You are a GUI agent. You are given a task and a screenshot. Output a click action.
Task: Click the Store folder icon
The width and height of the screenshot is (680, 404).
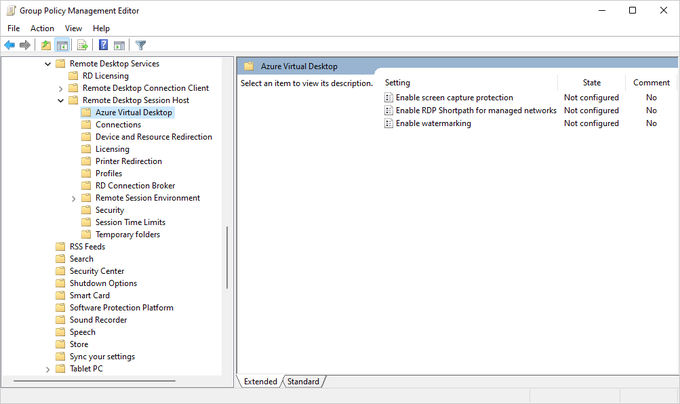(x=60, y=344)
